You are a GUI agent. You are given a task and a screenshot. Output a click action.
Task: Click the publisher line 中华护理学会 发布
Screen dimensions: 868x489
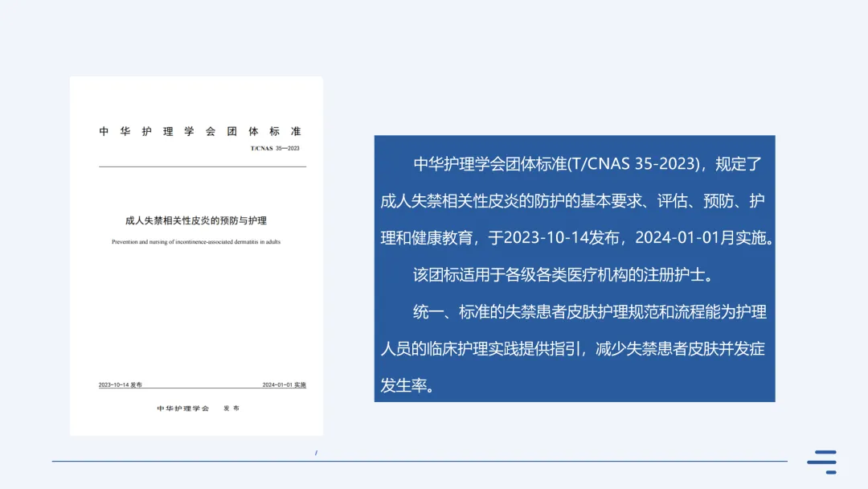(199, 408)
